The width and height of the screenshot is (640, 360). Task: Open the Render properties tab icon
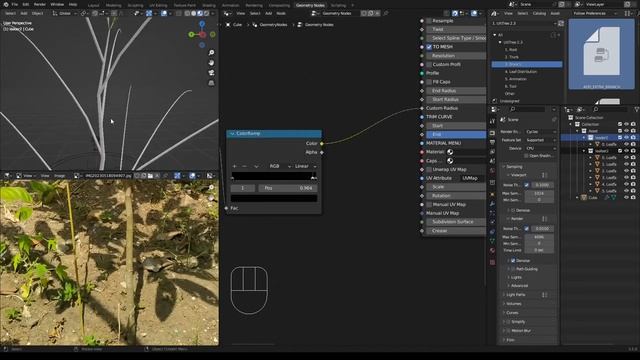tap(492, 133)
